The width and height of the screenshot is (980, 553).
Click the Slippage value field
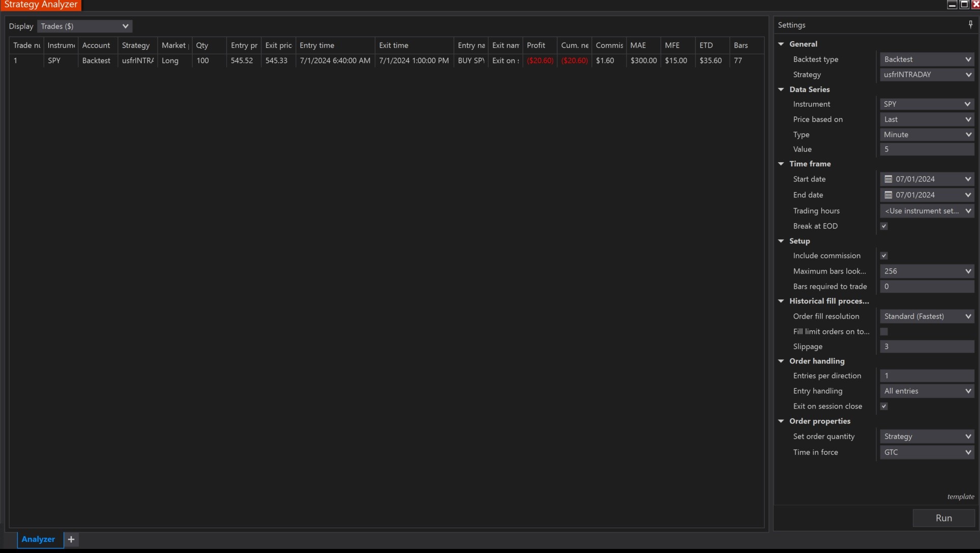pos(927,347)
